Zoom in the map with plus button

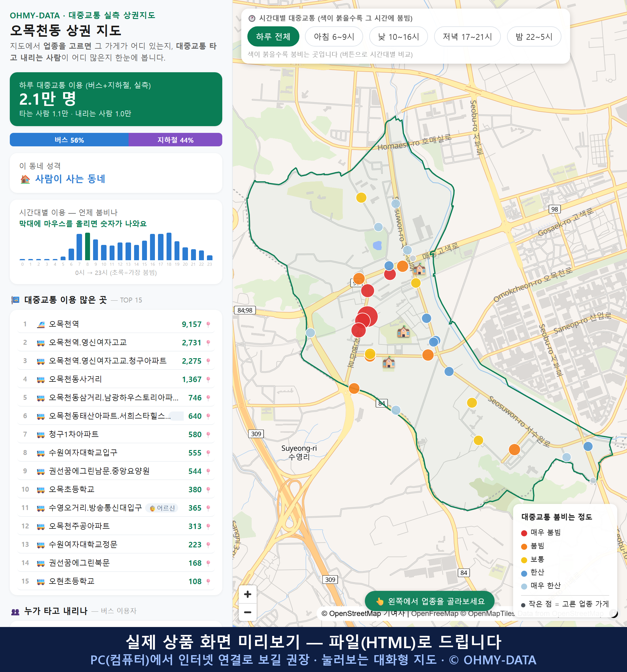coord(248,594)
